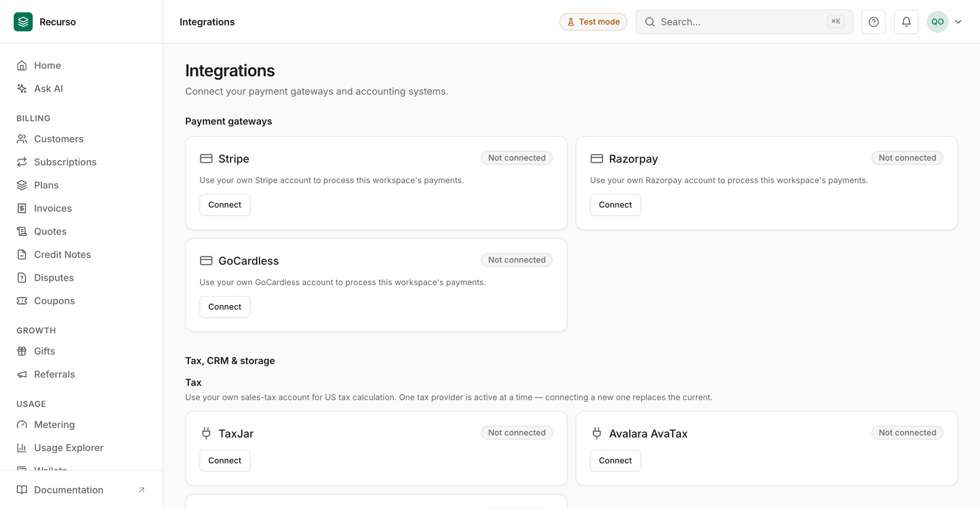Focus the Search field
Viewport: 980px width, 509px height.
[744, 22]
